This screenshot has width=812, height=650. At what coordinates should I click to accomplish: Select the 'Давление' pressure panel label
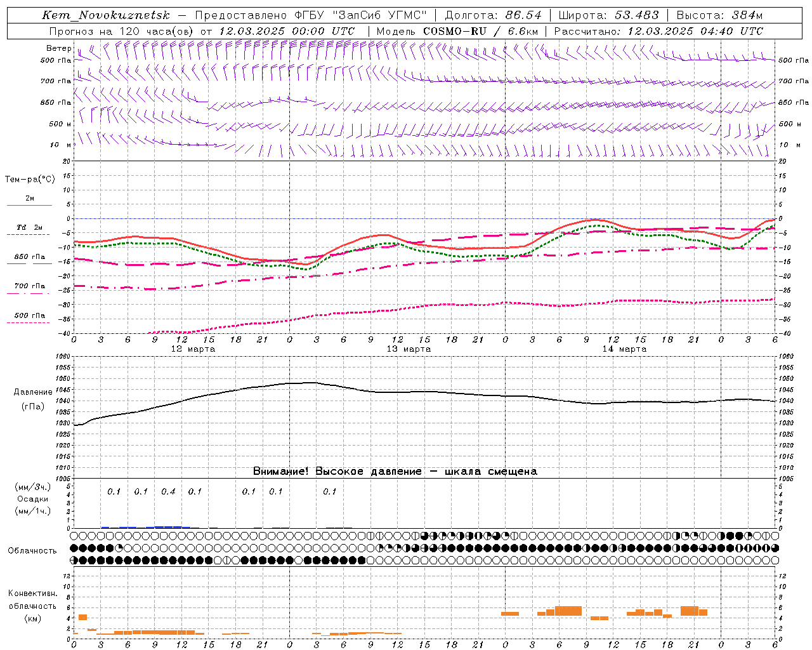pyautogui.click(x=33, y=392)
